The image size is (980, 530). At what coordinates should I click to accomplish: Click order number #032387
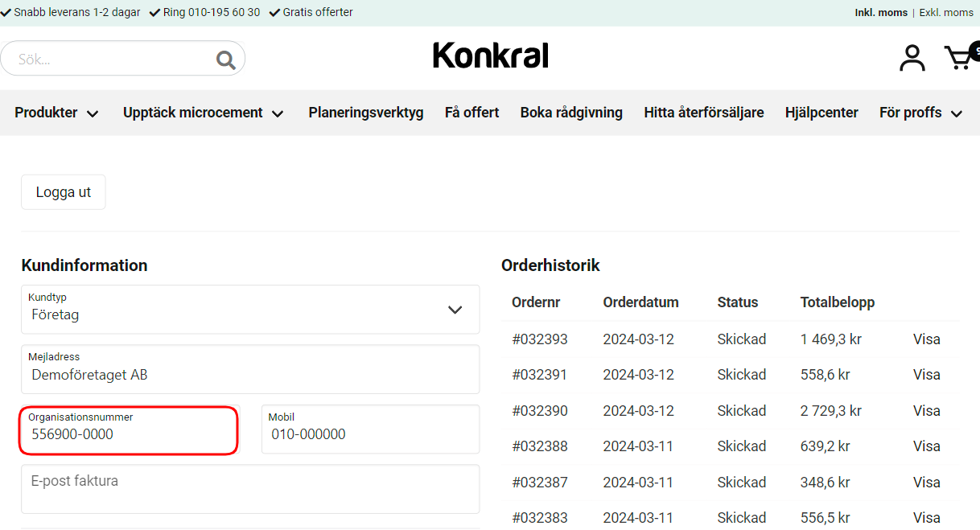(x=540, y=483)
